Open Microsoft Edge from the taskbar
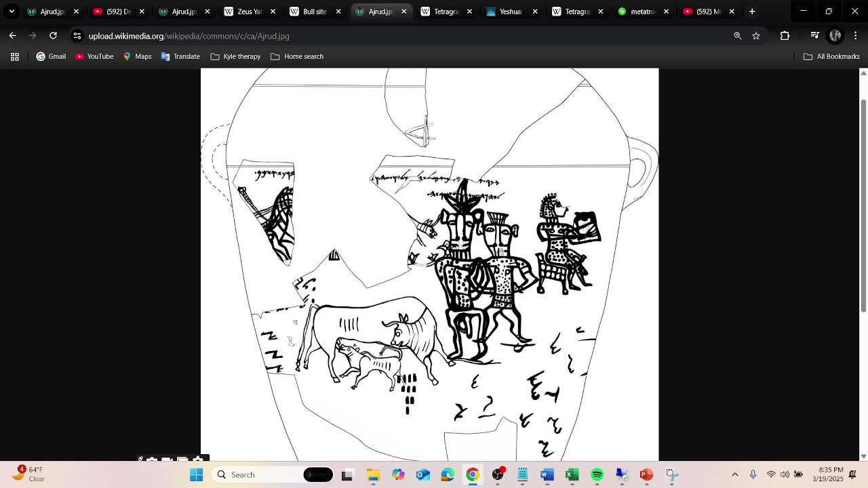The height and width of the screenshot is (488, 868). [448, 474]
